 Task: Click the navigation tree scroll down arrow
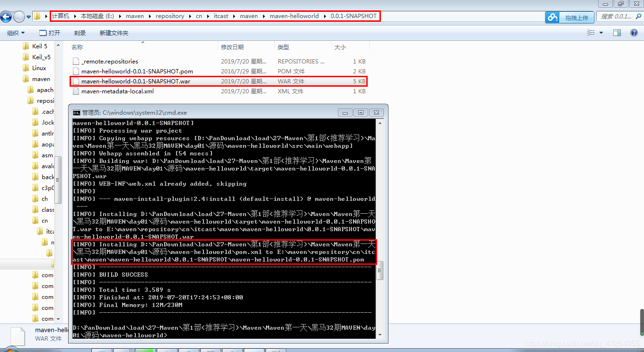pos(58,319)
